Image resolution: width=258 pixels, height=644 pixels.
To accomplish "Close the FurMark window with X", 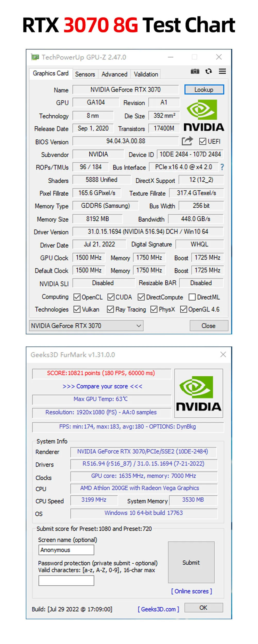I will coord(223,354).
